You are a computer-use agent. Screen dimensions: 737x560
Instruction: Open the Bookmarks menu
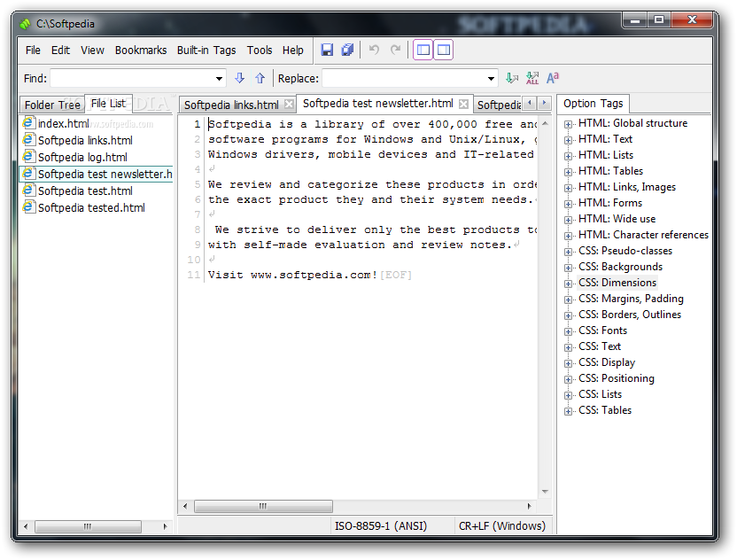pyautogui.click(x=141, y=51)
